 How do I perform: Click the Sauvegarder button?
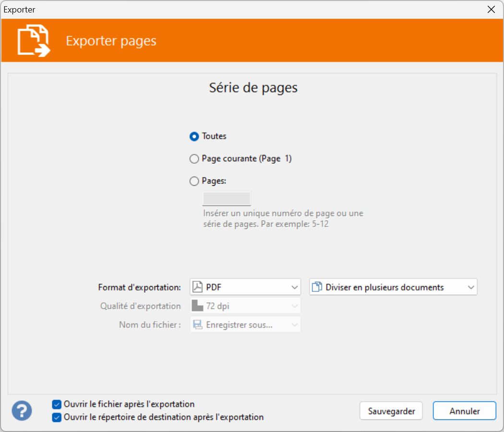point(391,411)
